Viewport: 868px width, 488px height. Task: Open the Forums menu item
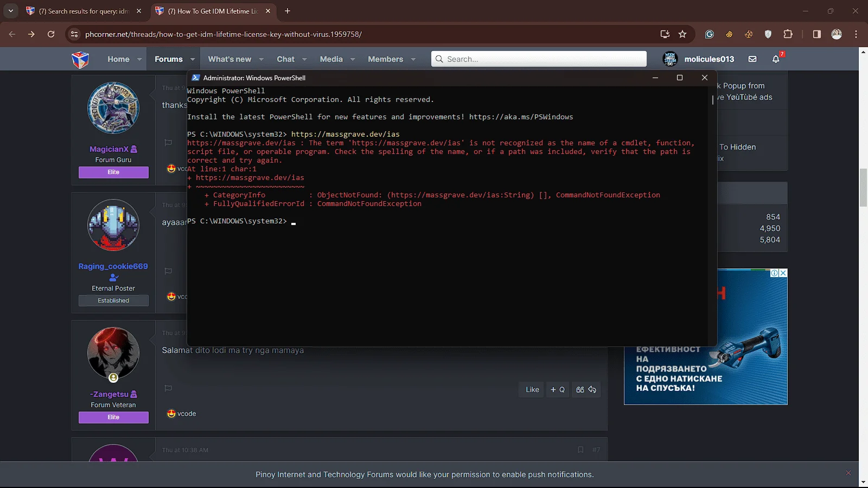[169, 59]
